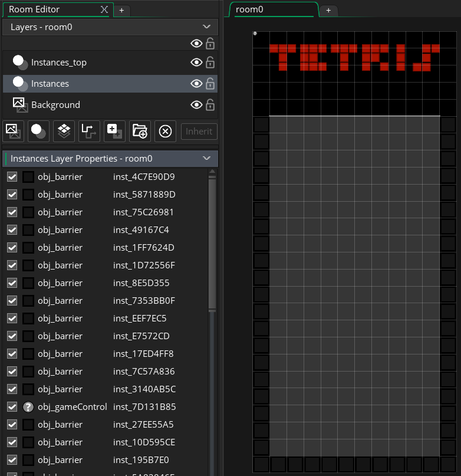Select instance inst_17ED4FF8 row
Viewport: 461px width, 476px height.
[x=106, y=354]
